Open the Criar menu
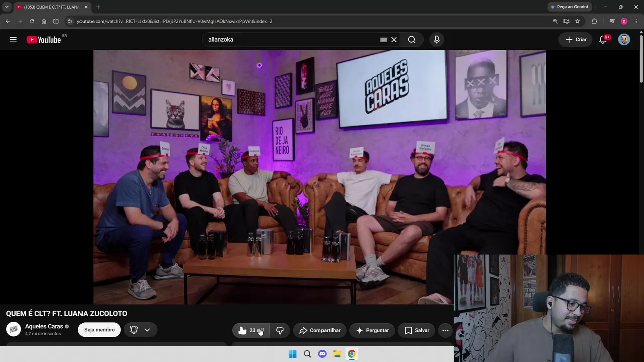Image resolution: width=644 pixels, height=362 pixels. coord(576,40)
